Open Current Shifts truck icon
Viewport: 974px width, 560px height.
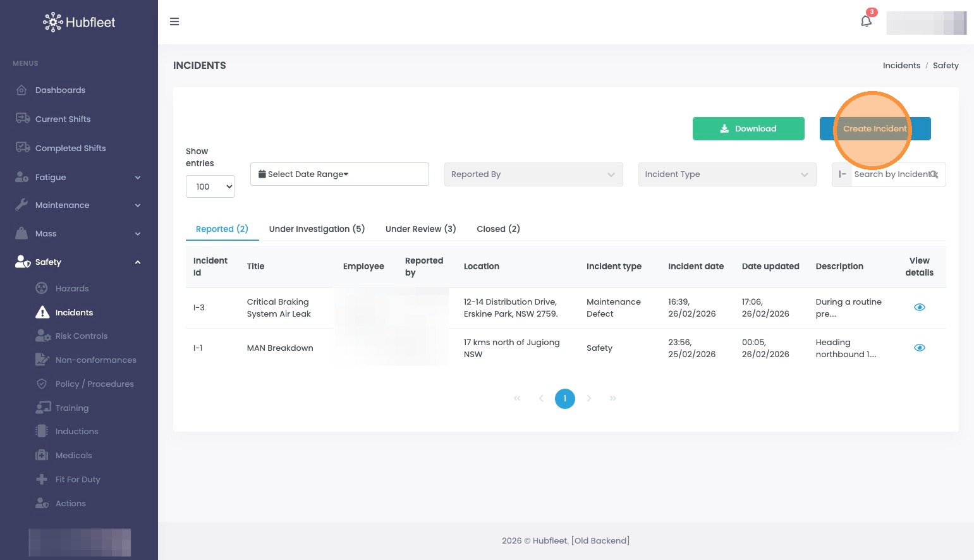(23, 119)
